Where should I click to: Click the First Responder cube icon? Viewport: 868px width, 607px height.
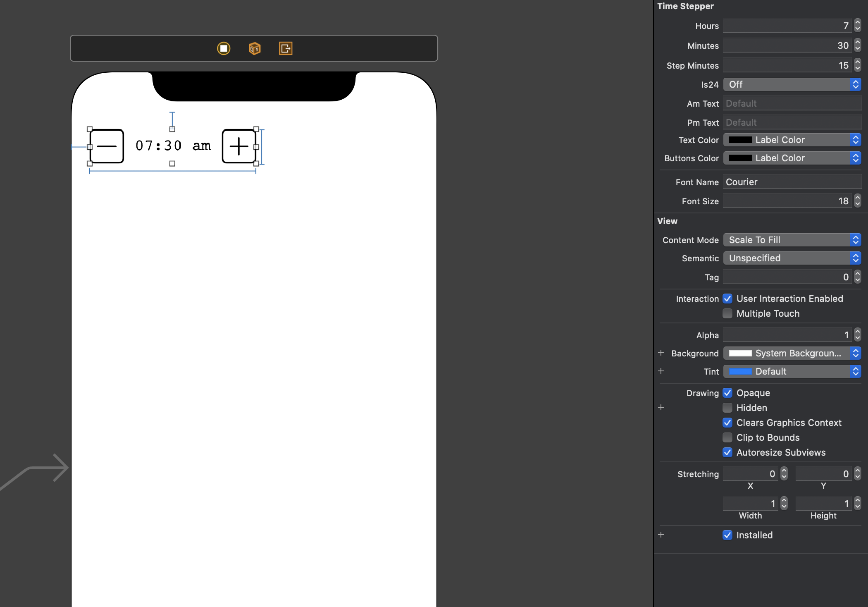[x=255, y=48]
